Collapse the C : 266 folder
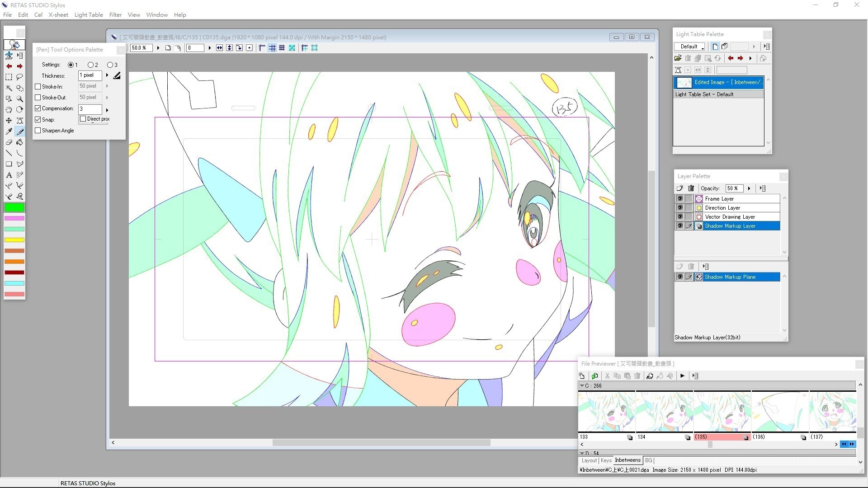 point(582,386)
